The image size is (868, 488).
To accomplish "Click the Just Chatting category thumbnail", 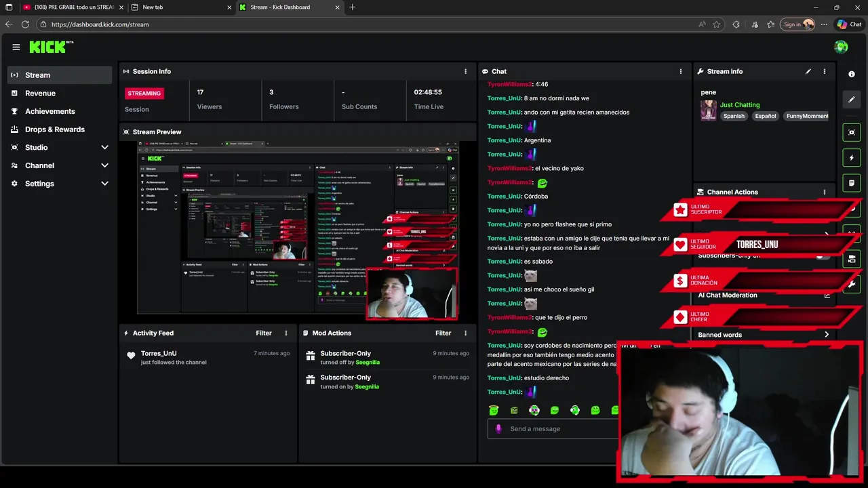I will coord(709,110).
